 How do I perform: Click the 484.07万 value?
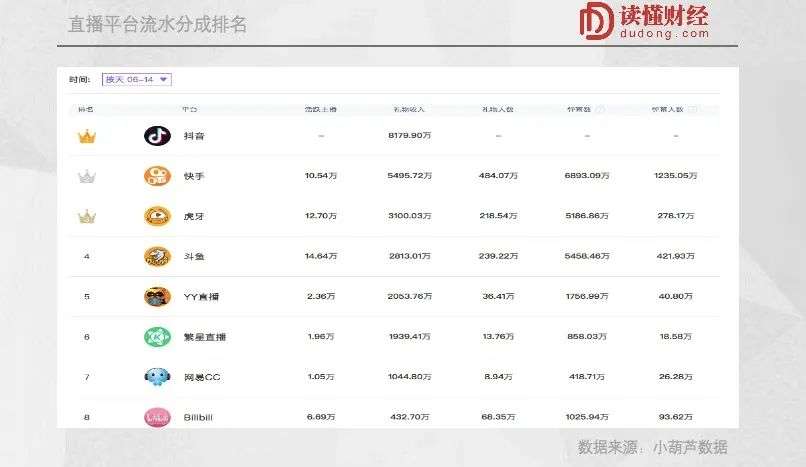[498, 176]
